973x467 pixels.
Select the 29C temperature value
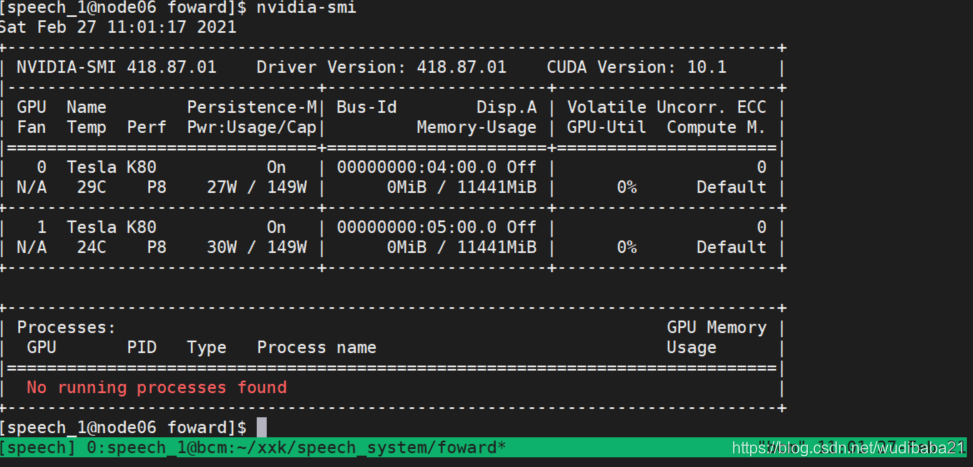click(x=91, y=187)
